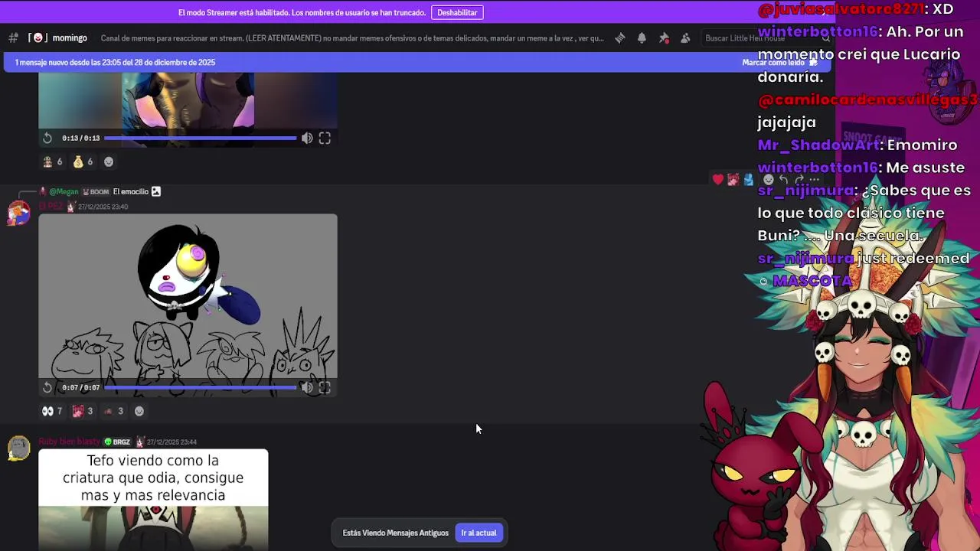Click the heart quick reaction on hovered message
Viewport: 980px width, 551px height.
717,180
